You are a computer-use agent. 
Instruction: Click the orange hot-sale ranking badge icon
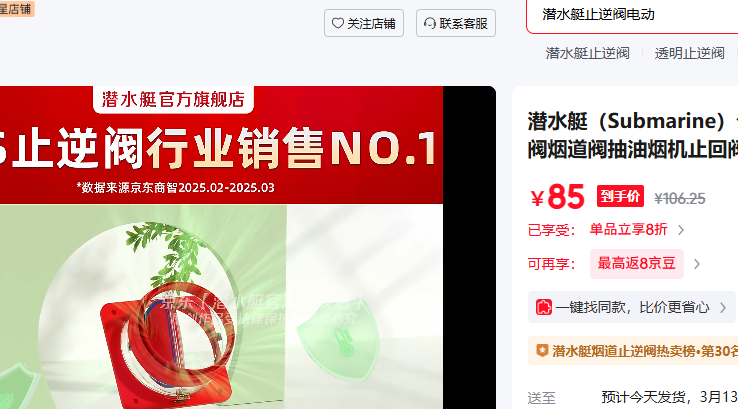(x=542, y=351)
